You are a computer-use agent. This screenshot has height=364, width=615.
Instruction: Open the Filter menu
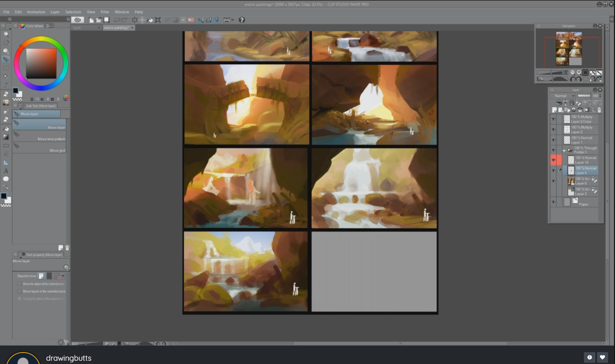click(x=105, y=12)
